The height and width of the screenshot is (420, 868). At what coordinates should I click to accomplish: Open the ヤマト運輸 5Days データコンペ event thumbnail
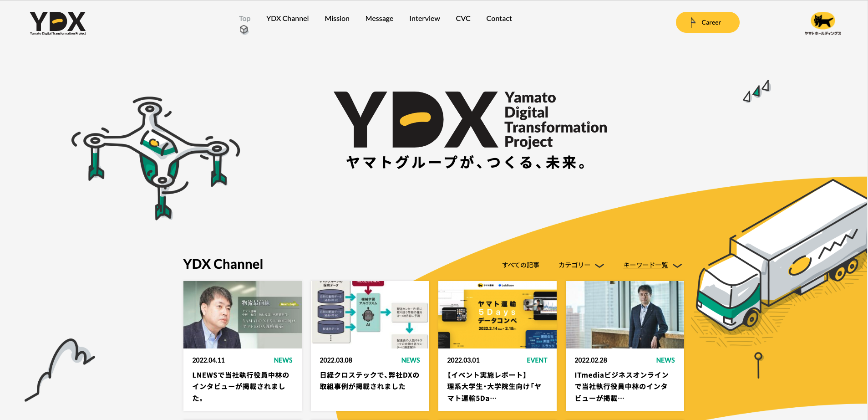point(497,315)
